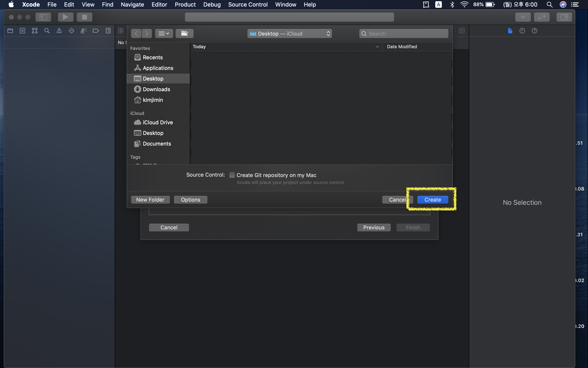The height and width of the screenshot is (368, 588).
Task: Open the Debug navigator icon
Action: 84,31
